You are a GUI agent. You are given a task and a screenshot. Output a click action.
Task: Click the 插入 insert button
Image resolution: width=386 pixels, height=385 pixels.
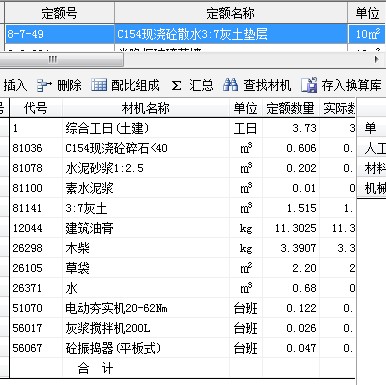pyautogui.click(x=15, y=85)
